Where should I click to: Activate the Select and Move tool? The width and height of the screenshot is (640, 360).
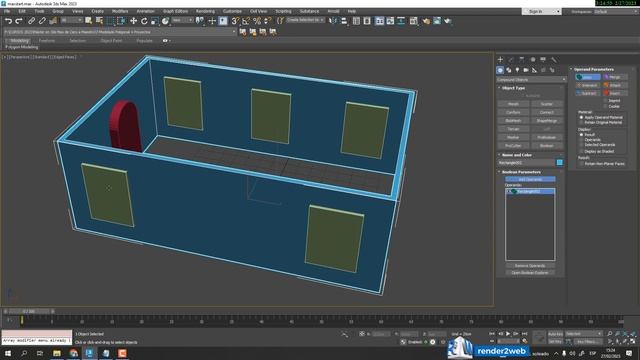coord(133,21)
